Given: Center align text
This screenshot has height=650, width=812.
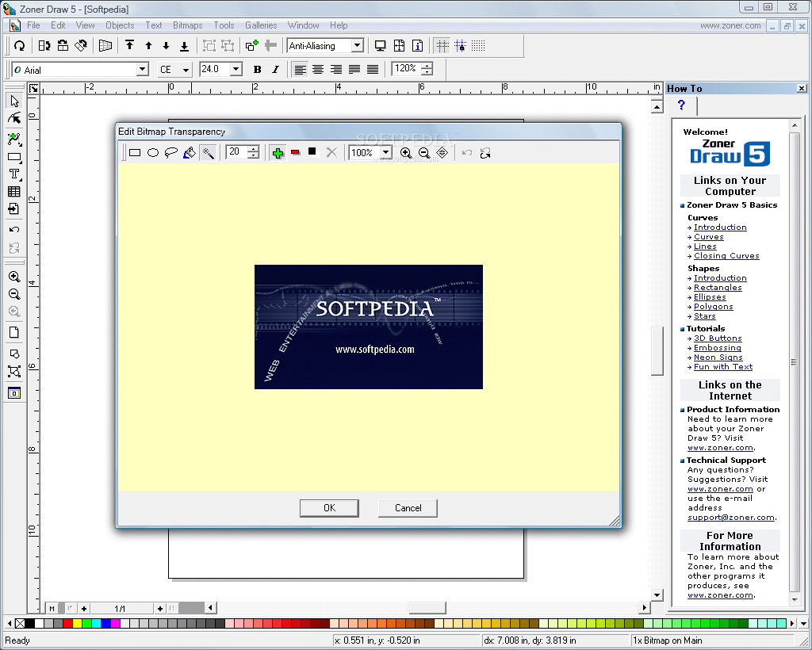Looking at the screenshot, I should 318,69.
